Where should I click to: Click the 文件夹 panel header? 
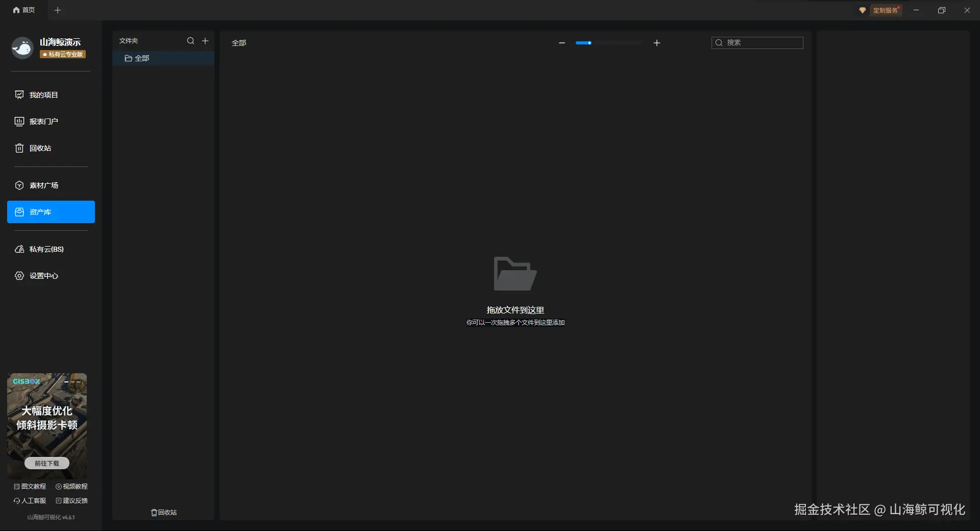point(129,41)
